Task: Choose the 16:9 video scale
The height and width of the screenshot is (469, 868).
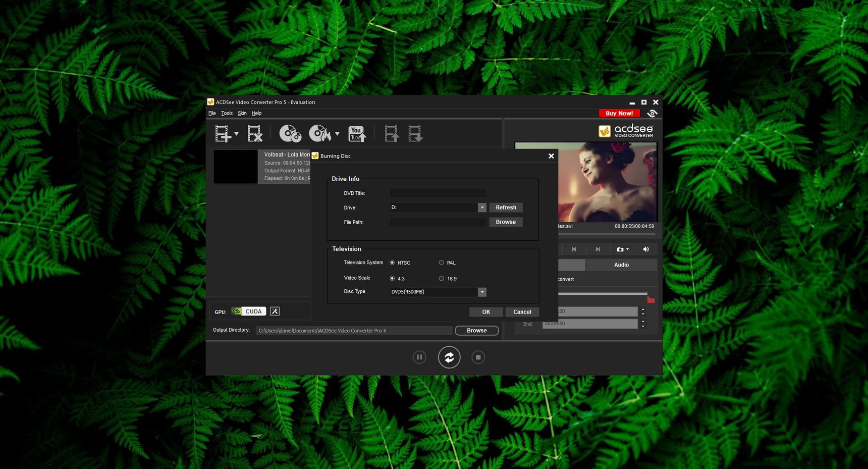Action: coord(442,278)
